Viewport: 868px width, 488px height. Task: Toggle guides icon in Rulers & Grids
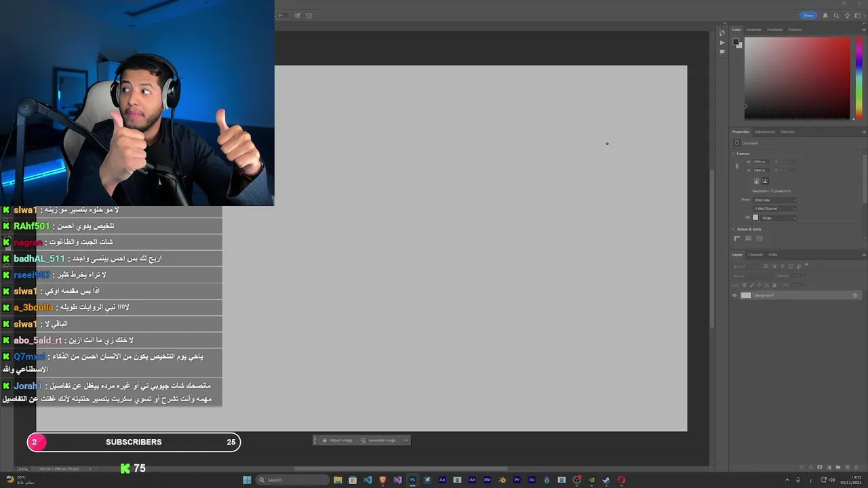759,239
